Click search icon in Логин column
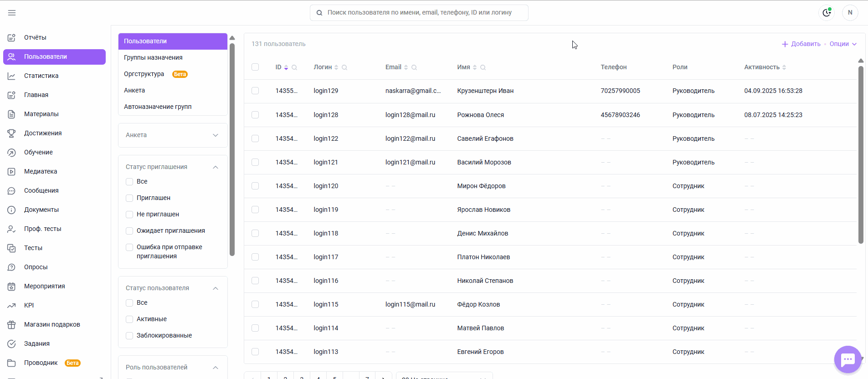Image resolution: width=868 pixels, height=379 pixels. (344, 67)
